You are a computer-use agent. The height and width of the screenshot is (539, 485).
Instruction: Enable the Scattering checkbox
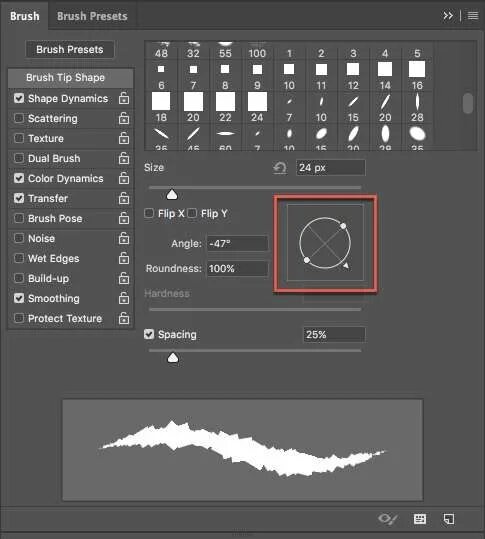(x=19, y=118)
